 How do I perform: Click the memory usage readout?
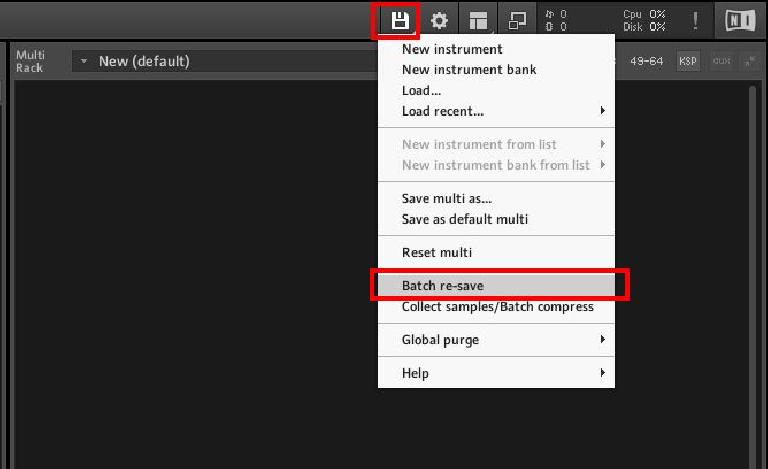tap(556, 27)
